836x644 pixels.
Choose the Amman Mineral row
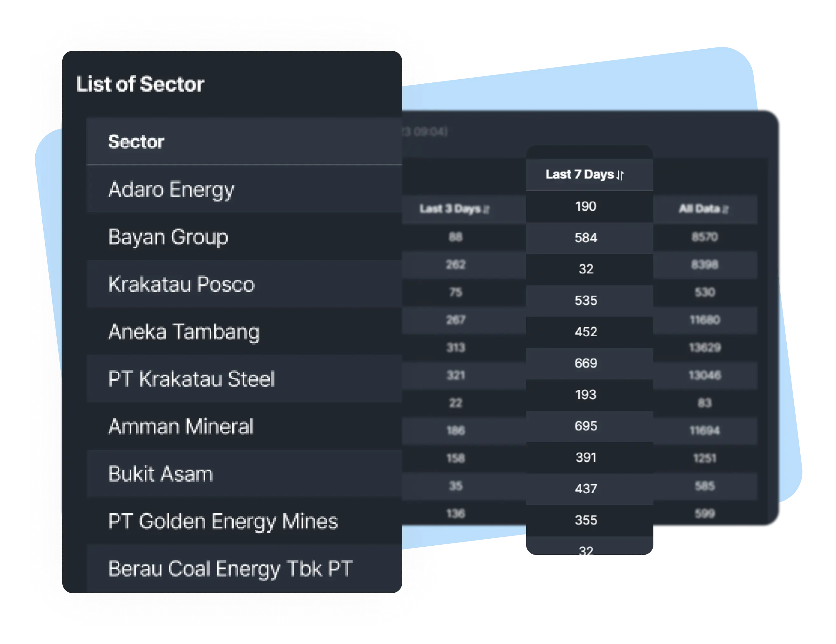[x=244, y=426]
